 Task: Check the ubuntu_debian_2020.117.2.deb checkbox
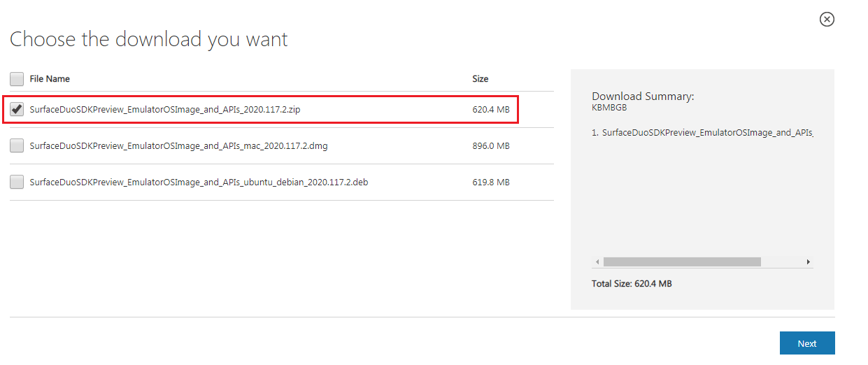coord(17,182)
